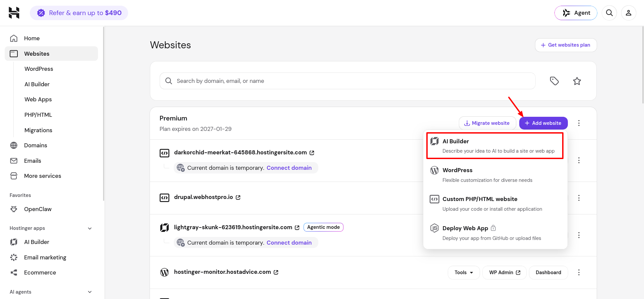Open the Premium plan three-dot menu

[x=579, y=123]
